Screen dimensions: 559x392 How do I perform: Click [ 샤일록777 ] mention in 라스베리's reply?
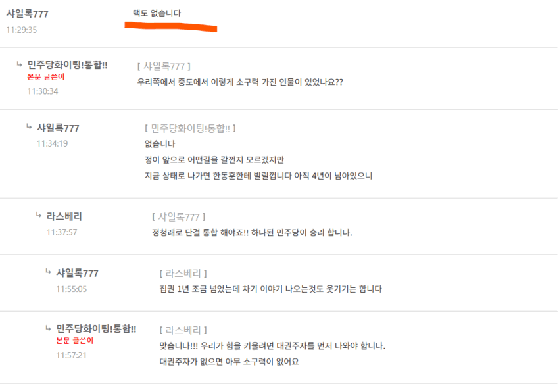tap(179, 217)
